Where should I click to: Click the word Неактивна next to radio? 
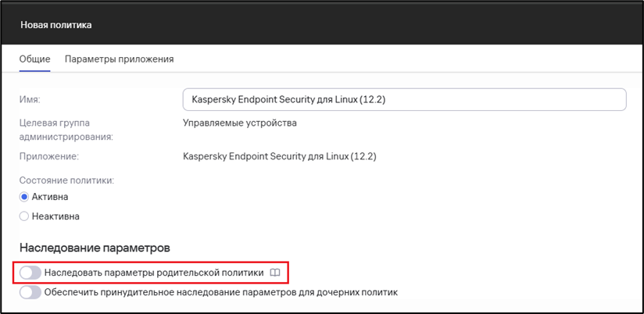(55, 216)
